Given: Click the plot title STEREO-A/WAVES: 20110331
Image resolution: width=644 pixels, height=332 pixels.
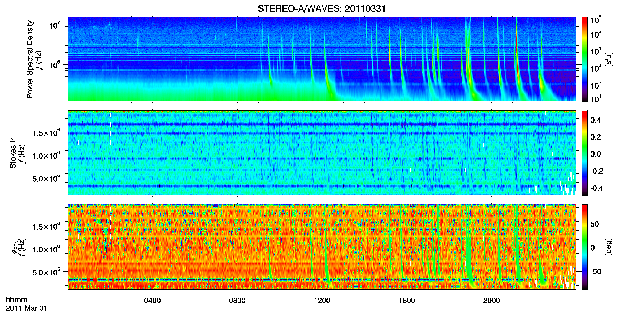Looking at the screenshot, I should [x=322, y=9].
